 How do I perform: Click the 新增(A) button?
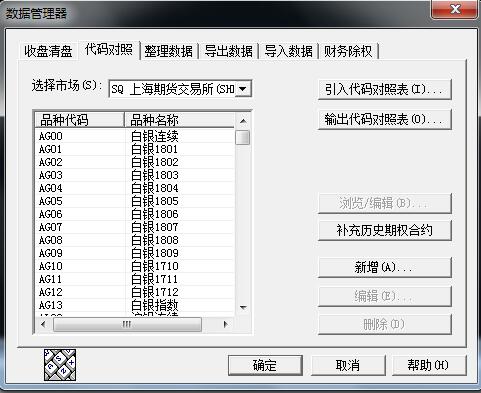pos(385,267)
